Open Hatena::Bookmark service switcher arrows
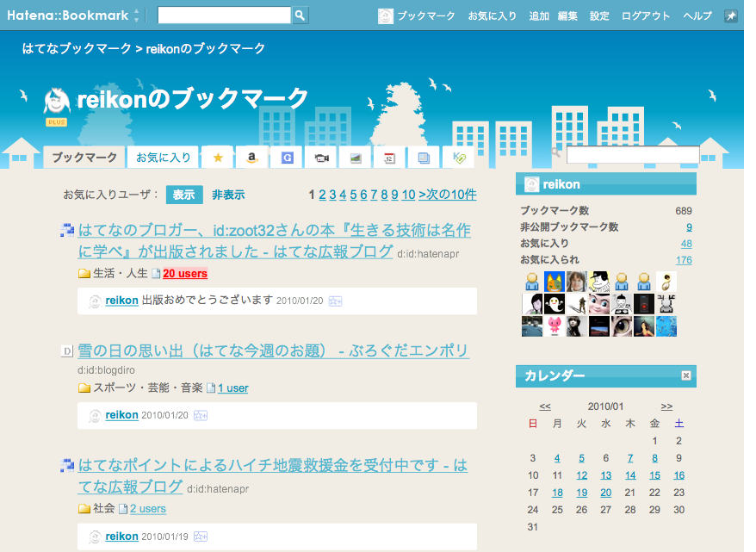756x552 pixels. 136,15
